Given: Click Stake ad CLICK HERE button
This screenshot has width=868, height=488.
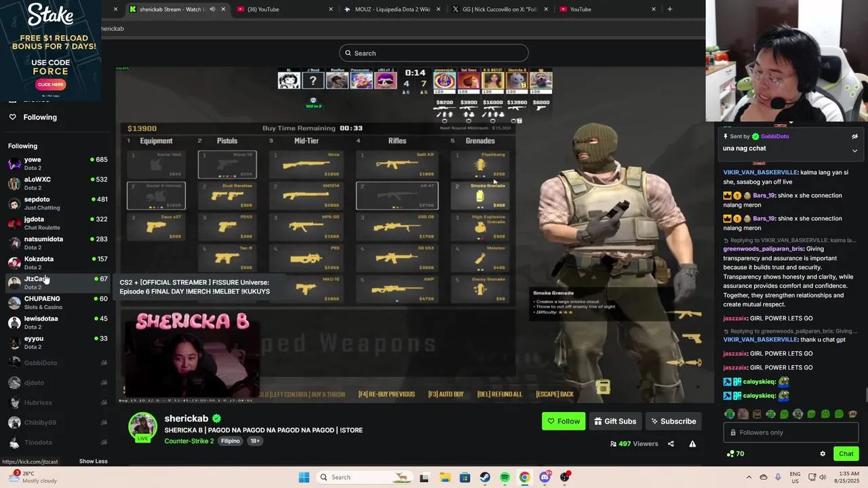Looking at the screenshot, I should 50,85.
